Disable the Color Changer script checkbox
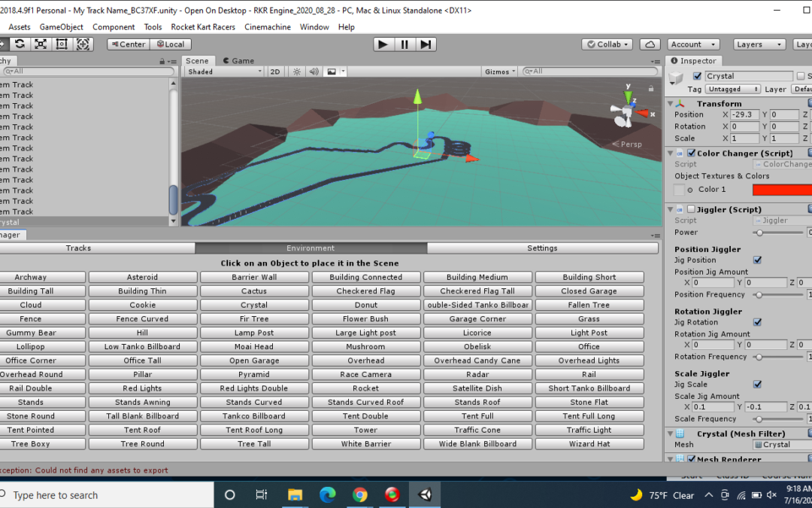Image resolution: width=812 pixels, height=508 pixels. (x=691, y=154)
